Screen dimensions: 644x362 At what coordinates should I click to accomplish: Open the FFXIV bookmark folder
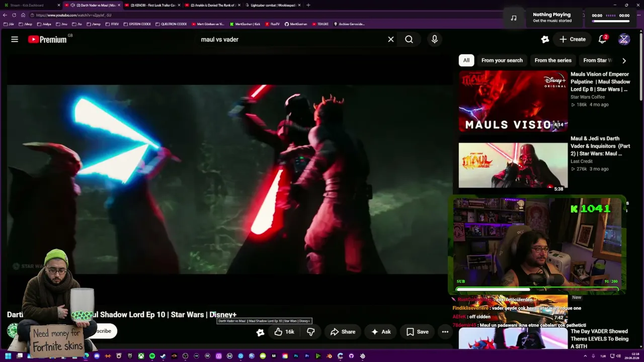tap(112, 24)
